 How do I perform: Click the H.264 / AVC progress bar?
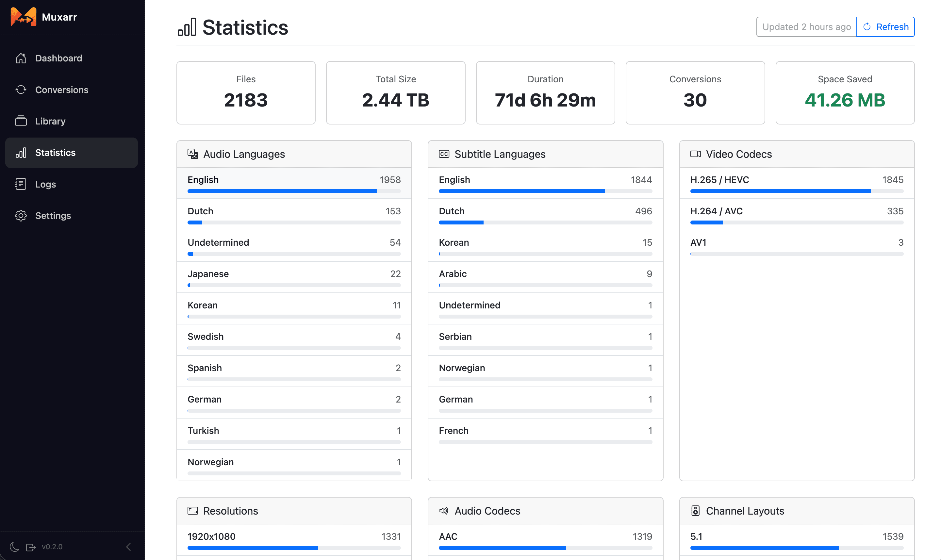point(797,222)
